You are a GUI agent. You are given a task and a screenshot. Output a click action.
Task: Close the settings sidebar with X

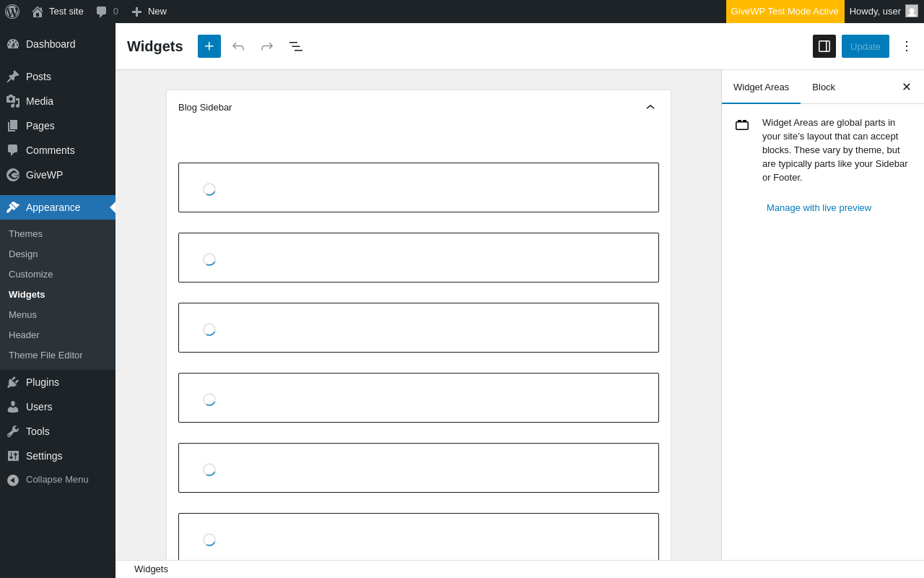point(907,87)
